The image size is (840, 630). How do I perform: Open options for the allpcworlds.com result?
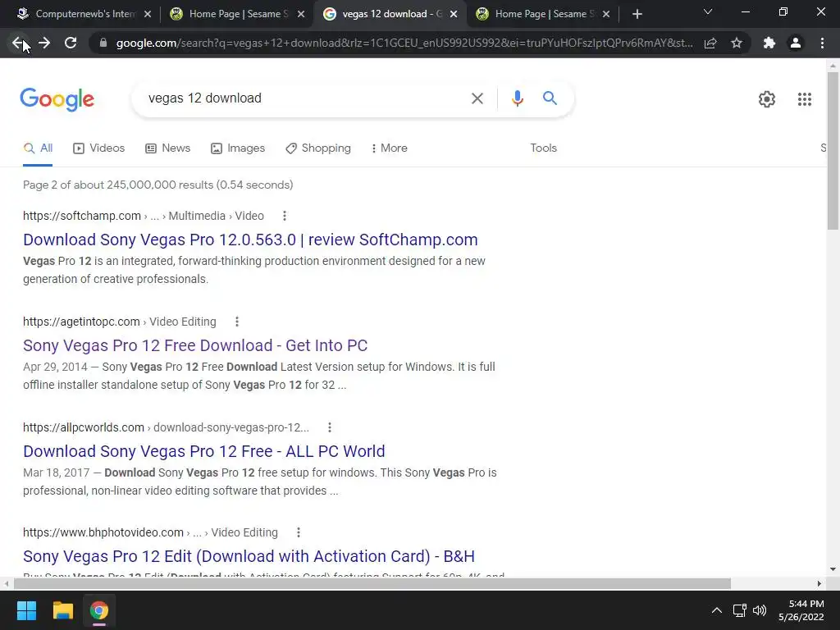(330, 427)
